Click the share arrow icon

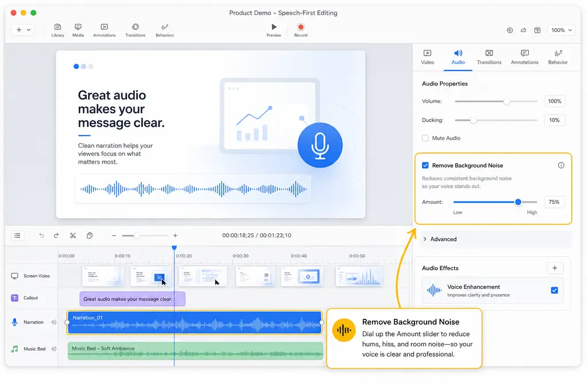[x=524, y=30]
